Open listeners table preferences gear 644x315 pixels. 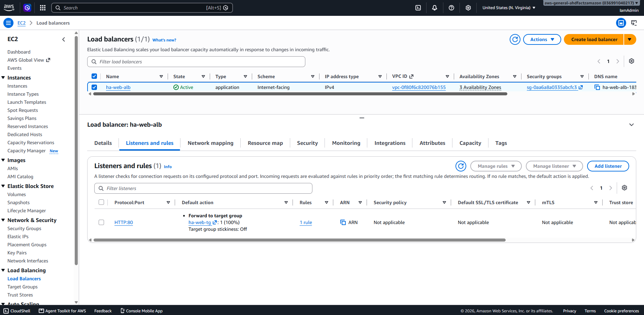coord(624,188)
